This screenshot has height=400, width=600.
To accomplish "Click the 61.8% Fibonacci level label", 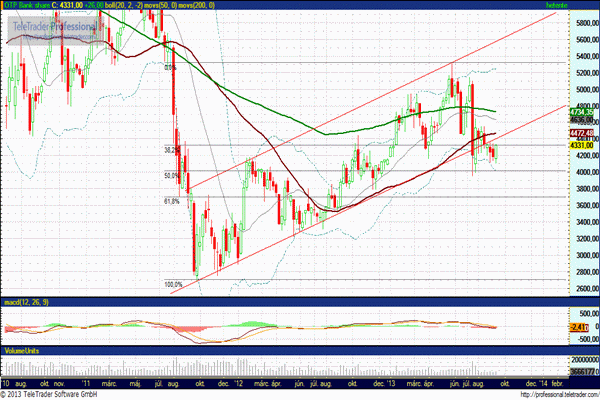I will (x=172, y=201).
